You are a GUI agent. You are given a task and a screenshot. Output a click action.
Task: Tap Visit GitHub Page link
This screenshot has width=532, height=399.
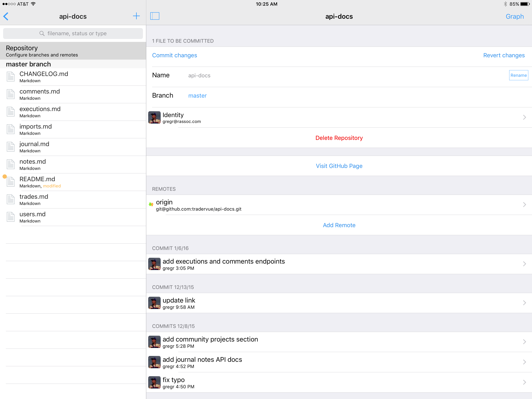339,166
